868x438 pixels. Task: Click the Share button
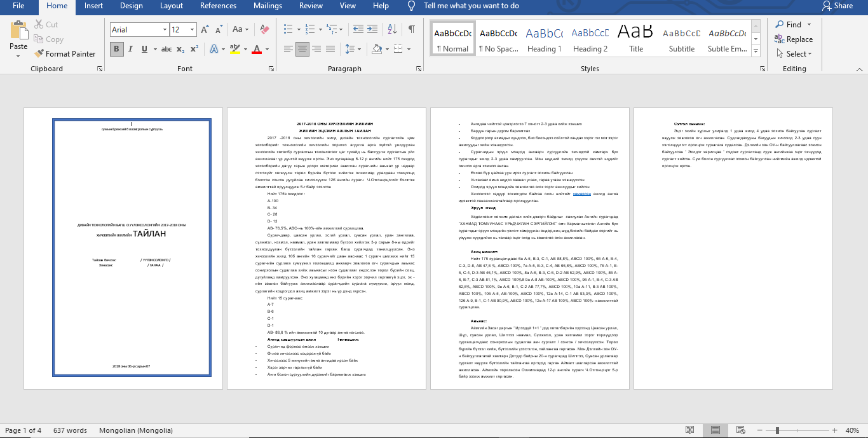[837, 6]
